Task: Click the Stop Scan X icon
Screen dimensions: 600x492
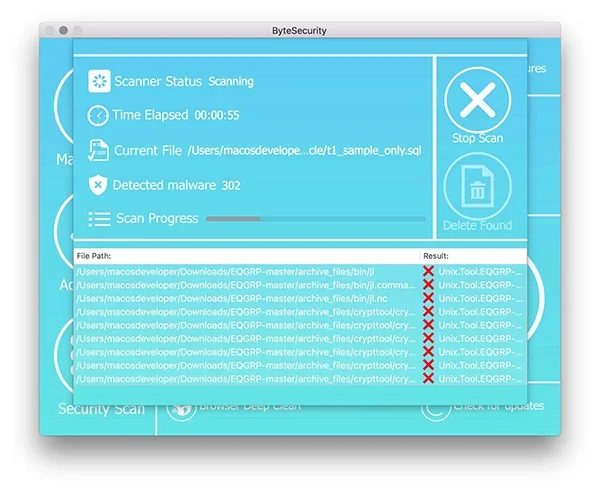Action: (478, 100)
